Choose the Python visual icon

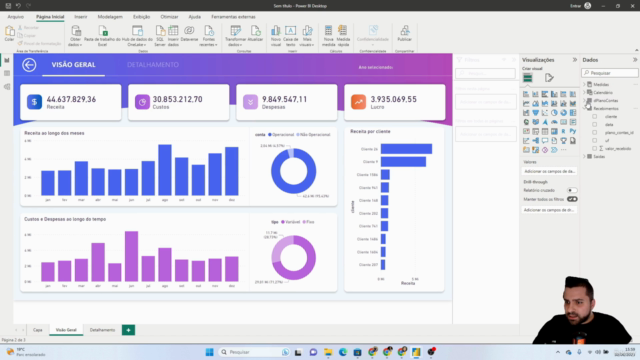(573, 131)
